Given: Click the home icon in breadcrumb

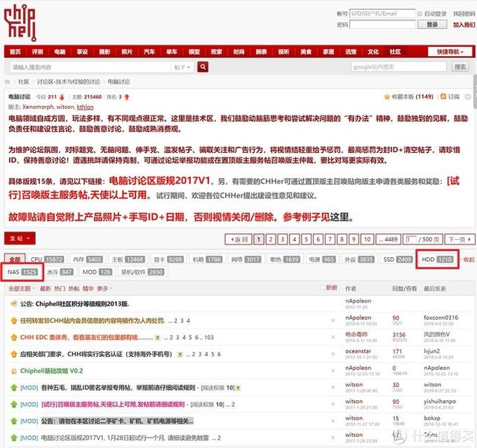Looking at the screenshot, I should coord(7,81).
